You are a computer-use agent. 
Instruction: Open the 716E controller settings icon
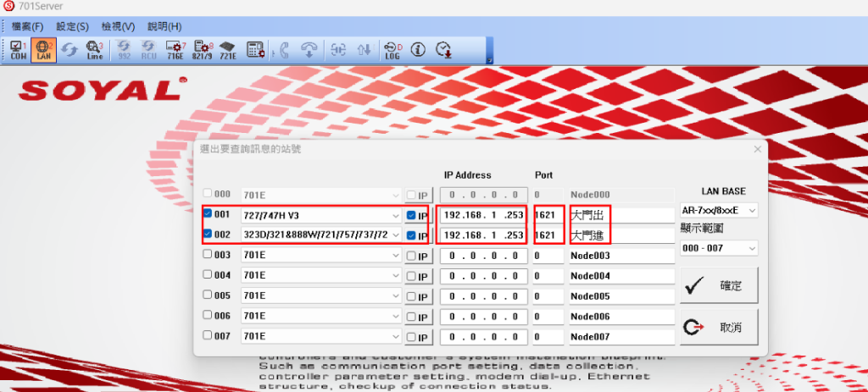(x=175, y=50)
